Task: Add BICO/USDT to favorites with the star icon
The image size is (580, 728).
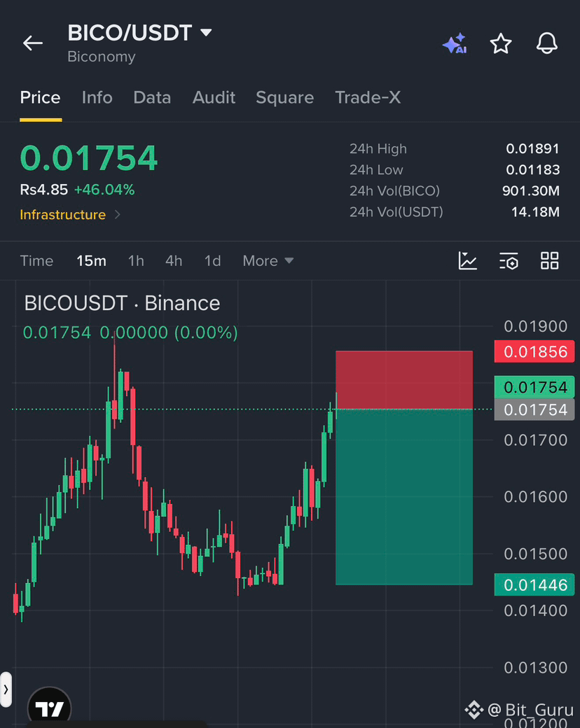Action: tap(501, 43)
